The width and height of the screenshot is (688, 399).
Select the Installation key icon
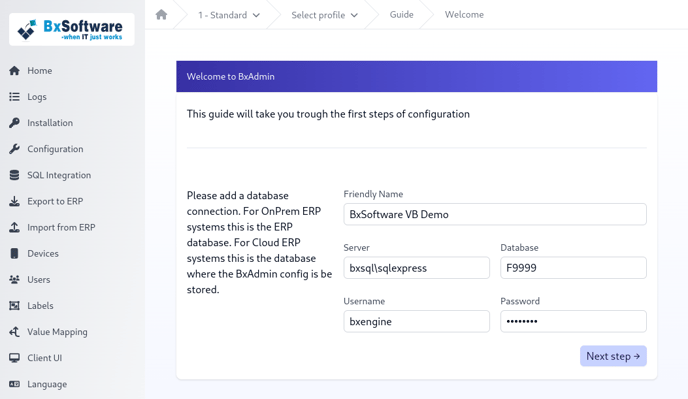pos(14,123)
